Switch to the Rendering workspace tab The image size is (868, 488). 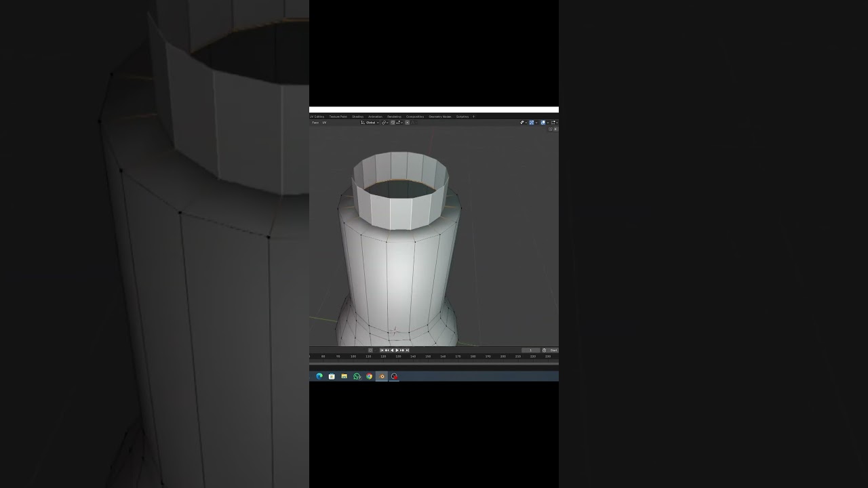point(394,117)
